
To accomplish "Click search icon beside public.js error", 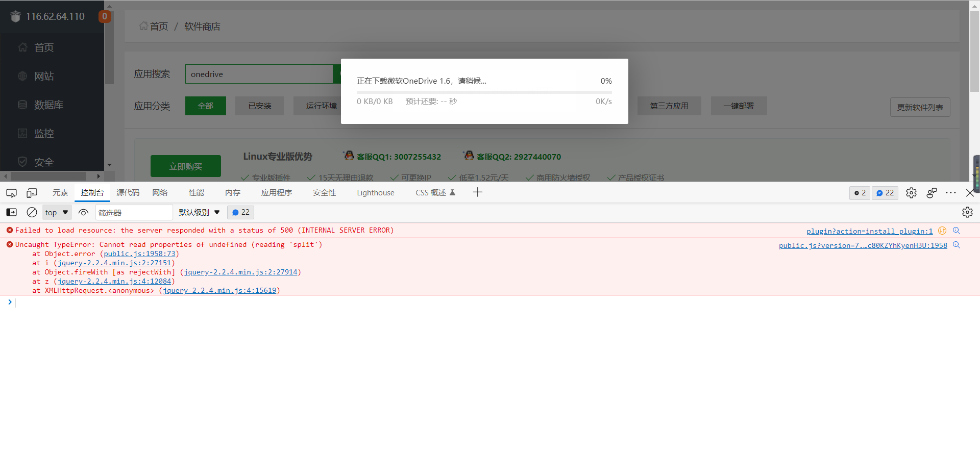I will pyautogui.click(x=957, y=245).
